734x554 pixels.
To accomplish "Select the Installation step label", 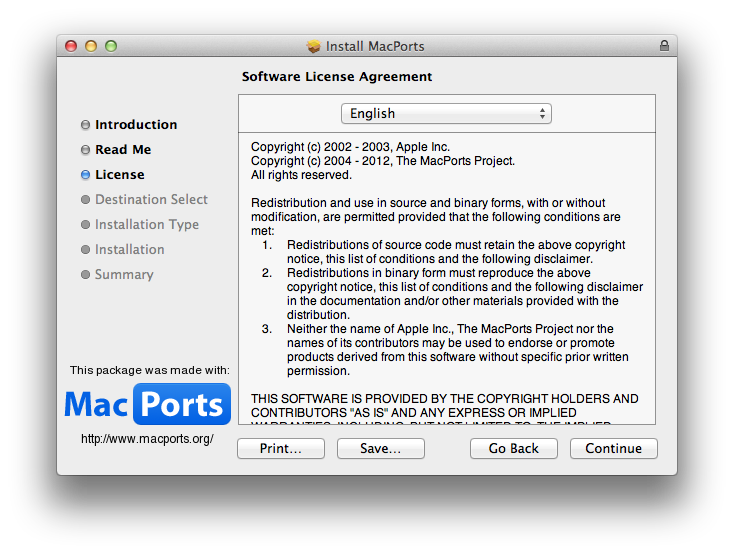I will tap(130, 250).
